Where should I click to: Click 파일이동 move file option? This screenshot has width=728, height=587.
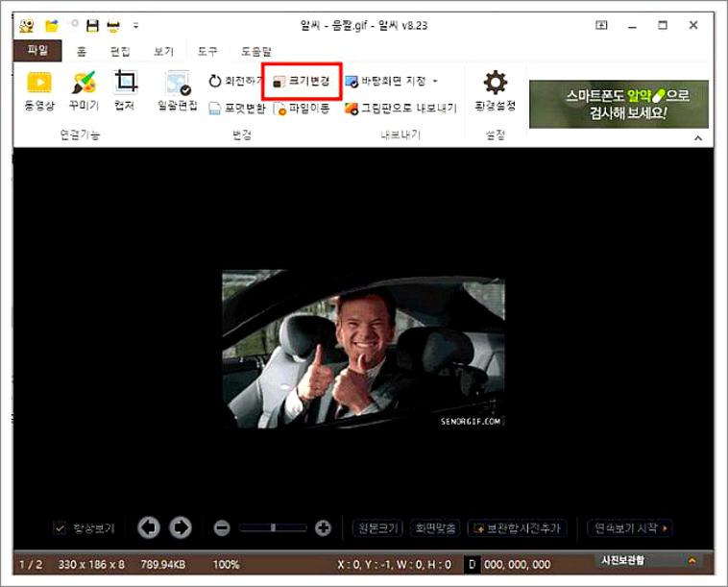click(302, 109)
